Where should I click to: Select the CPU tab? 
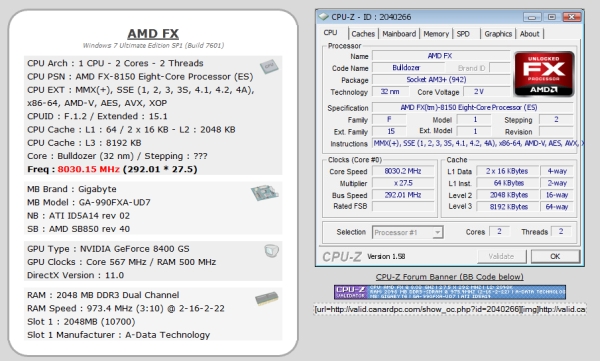[330, 33]
